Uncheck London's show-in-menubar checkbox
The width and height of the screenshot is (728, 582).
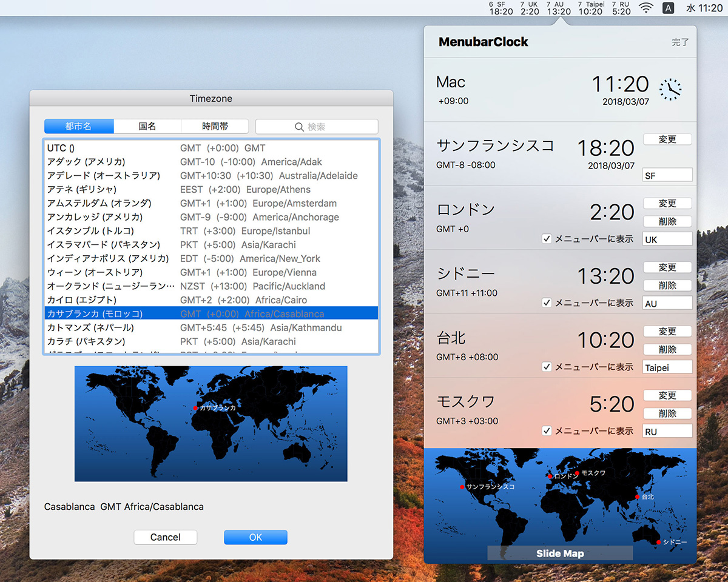(547, 239)
